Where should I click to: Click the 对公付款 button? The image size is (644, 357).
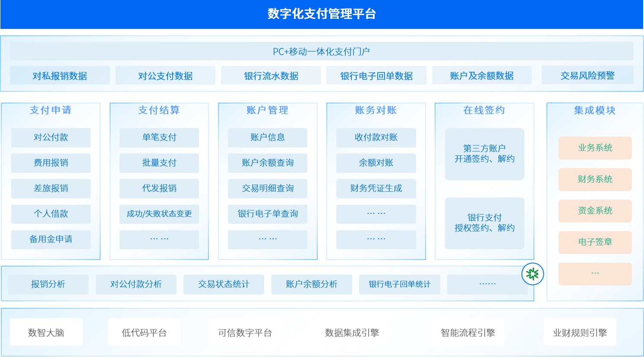click(x=51, y=138)
